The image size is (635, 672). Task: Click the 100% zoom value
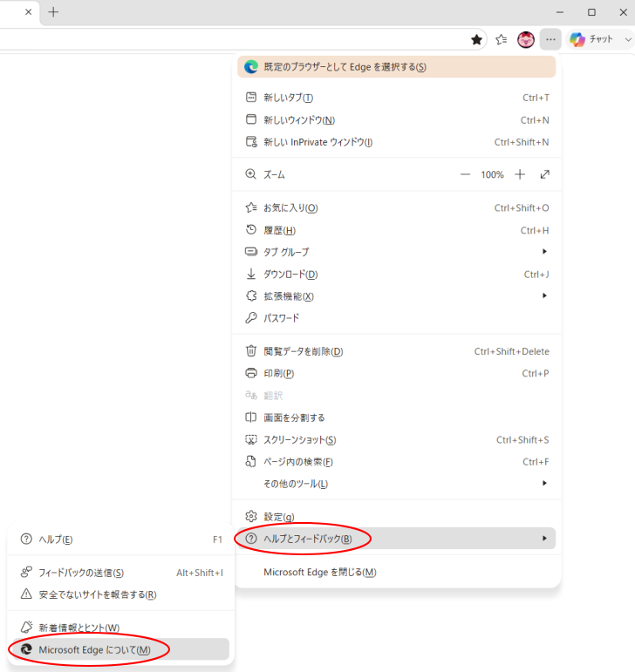[492, 175]
